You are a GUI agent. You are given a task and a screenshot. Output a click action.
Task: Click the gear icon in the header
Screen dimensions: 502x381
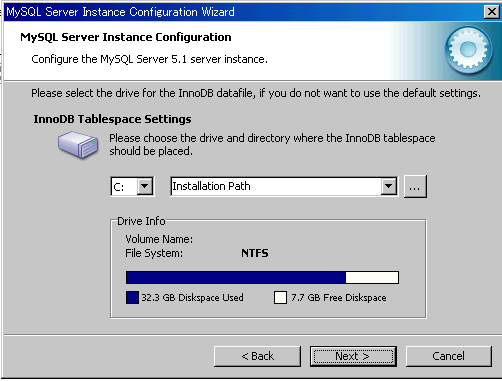pyautogui.click(x=468, y=50)
